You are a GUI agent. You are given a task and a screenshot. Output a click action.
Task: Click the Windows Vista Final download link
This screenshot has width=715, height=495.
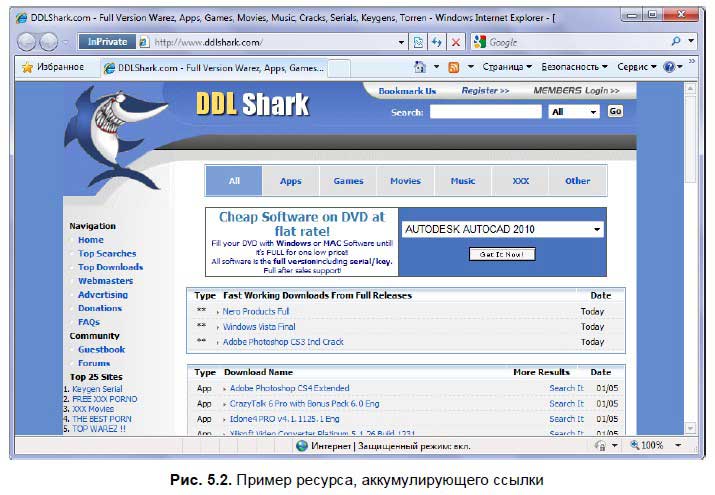259,327
